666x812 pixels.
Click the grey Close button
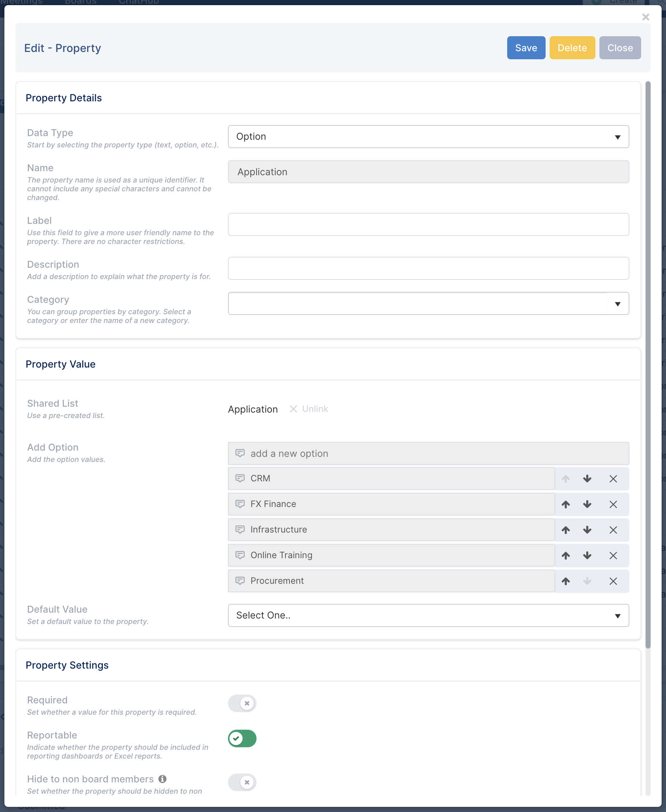(620, 48)
